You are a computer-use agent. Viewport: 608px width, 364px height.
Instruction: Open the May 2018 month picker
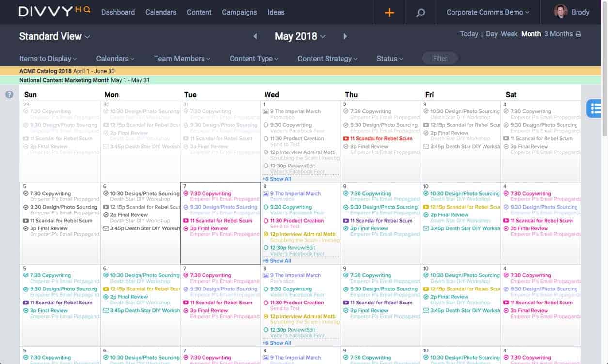pyautogui.click(x=300, y=36)
